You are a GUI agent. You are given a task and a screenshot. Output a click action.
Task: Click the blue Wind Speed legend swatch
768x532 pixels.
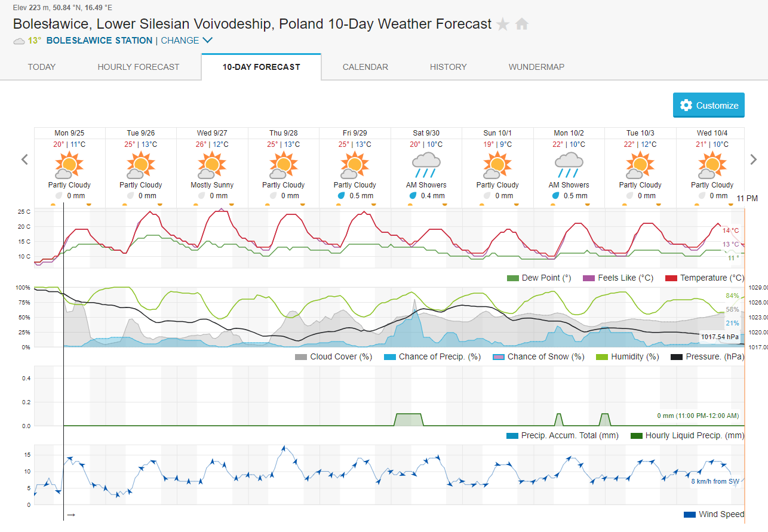[x=690, y=514]
